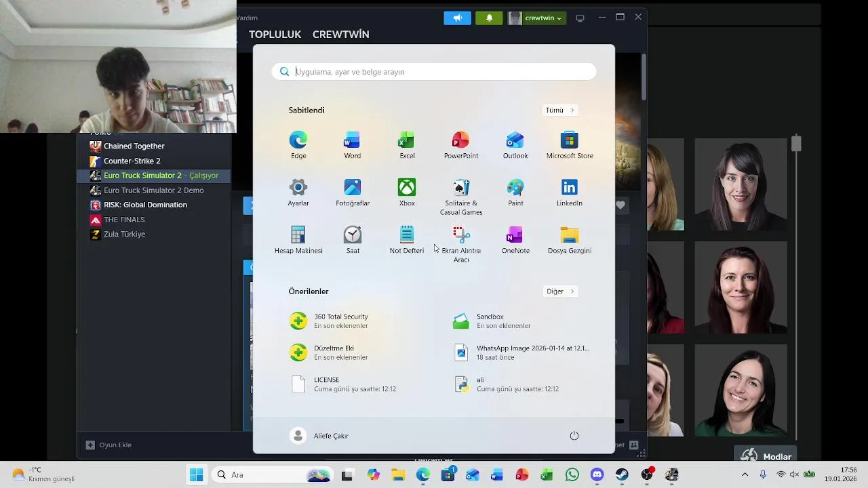This screenshot has width=868, height=488.
Task: Click Oyun Ekle in Steam
Action: pos(108,445)
